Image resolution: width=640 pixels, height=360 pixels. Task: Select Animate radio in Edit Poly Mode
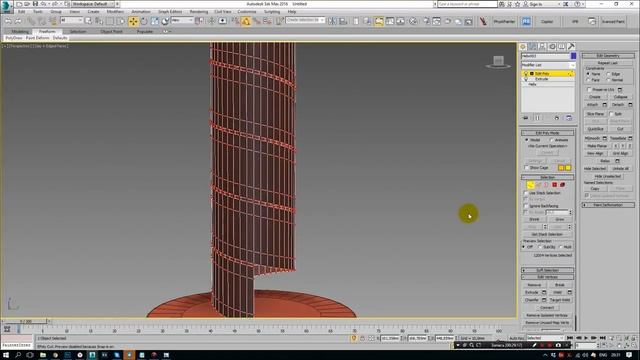coord(551,140)
